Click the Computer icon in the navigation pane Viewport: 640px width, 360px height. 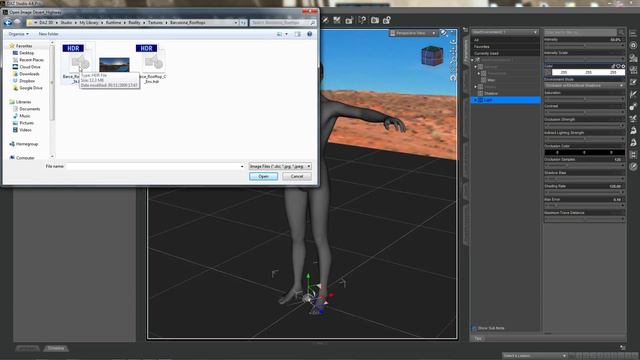click(12, 158)
